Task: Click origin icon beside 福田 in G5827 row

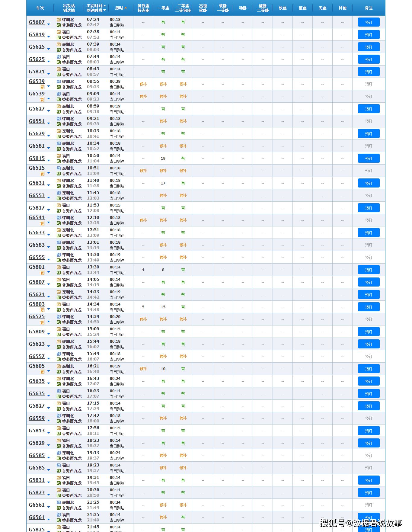Action: pos(59,403)
